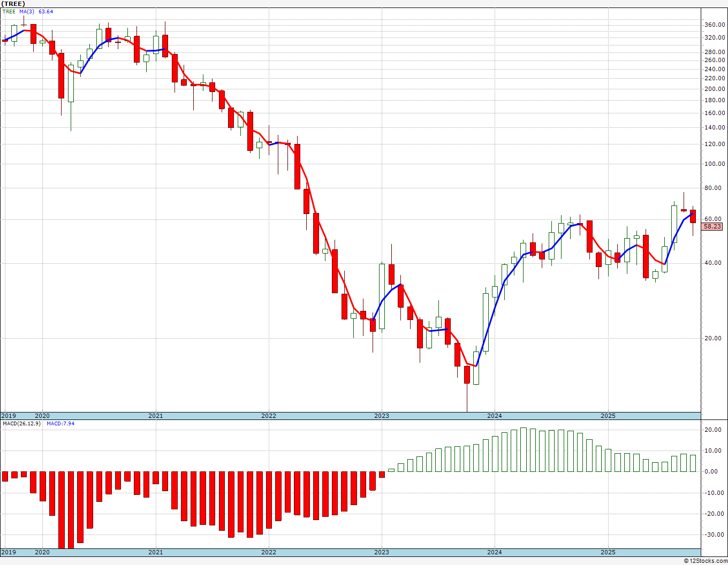Click 2024 on the price chart time axis
The image size is (728, 565).
click(x=495, y=416)
